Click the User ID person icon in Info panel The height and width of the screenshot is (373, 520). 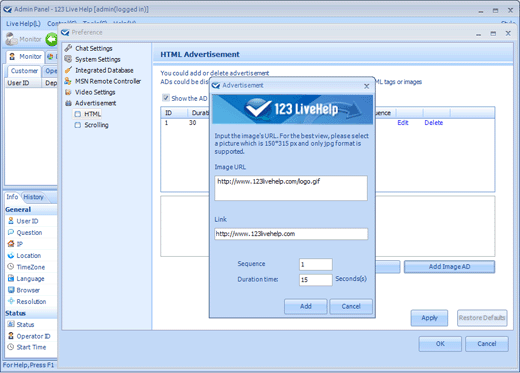click(11, 221)
